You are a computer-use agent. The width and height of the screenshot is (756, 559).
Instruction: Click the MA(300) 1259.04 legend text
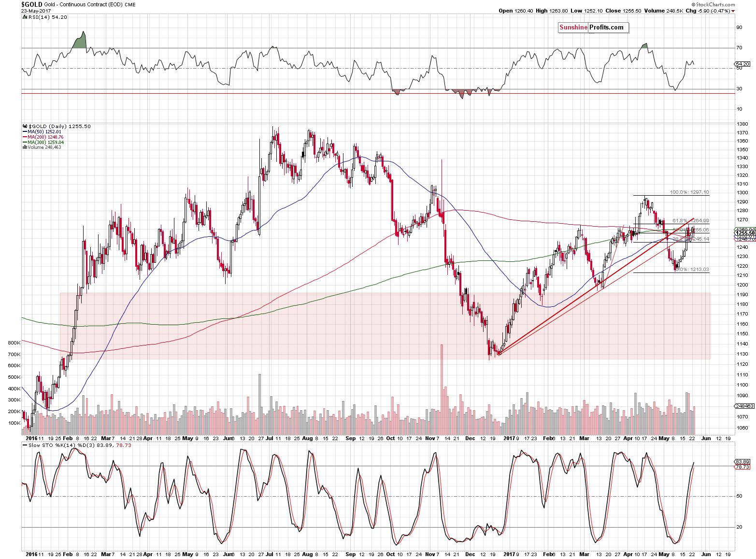(45, 143)
